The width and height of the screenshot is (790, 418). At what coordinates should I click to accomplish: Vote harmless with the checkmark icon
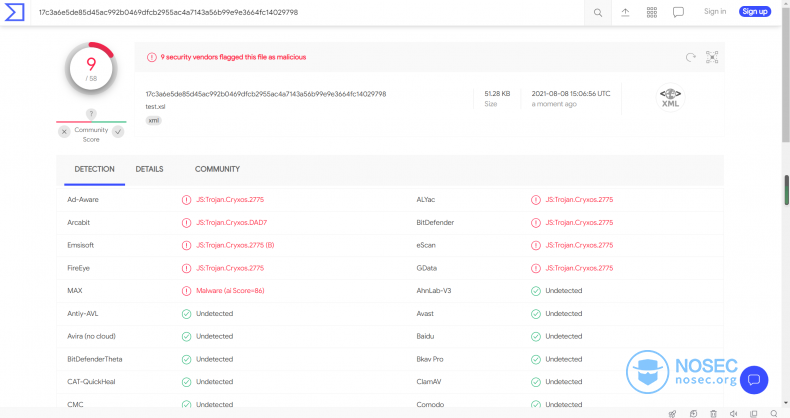[118, 132]
